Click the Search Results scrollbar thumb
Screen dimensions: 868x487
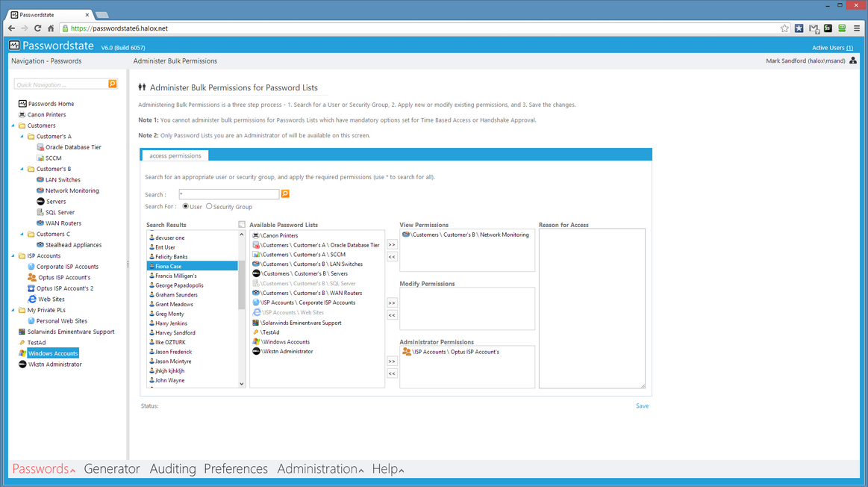[x=241, y=285]
